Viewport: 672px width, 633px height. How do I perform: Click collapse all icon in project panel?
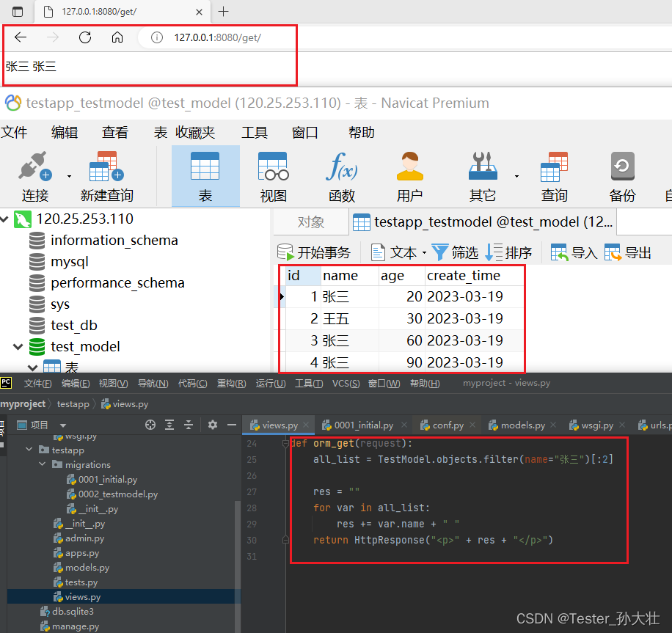(189, 425)
